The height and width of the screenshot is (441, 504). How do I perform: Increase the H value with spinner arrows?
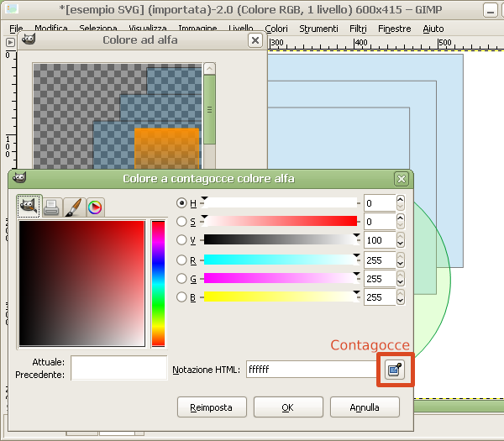400,200
